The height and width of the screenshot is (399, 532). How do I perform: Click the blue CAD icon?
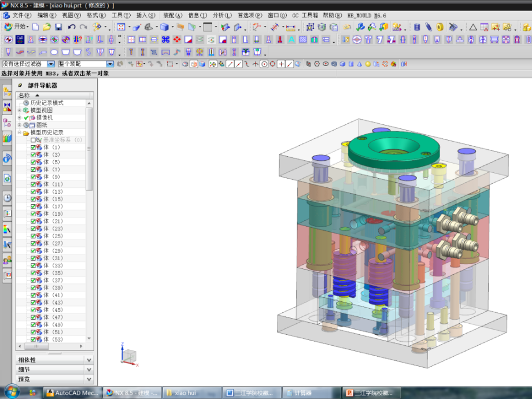(20, 40)
